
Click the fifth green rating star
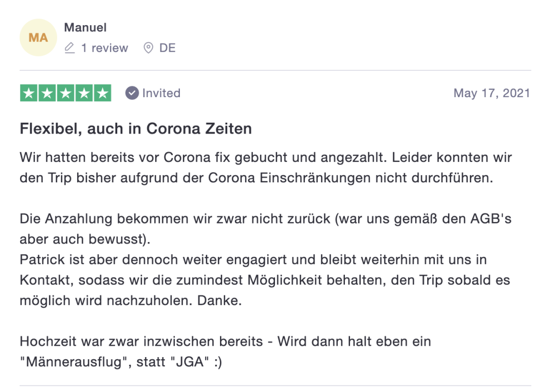click(103, 93)
